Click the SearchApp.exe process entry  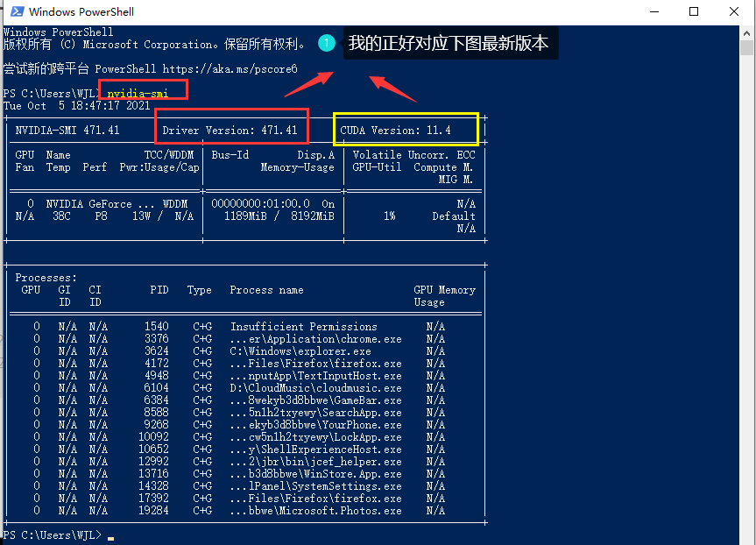pos(316,413)
